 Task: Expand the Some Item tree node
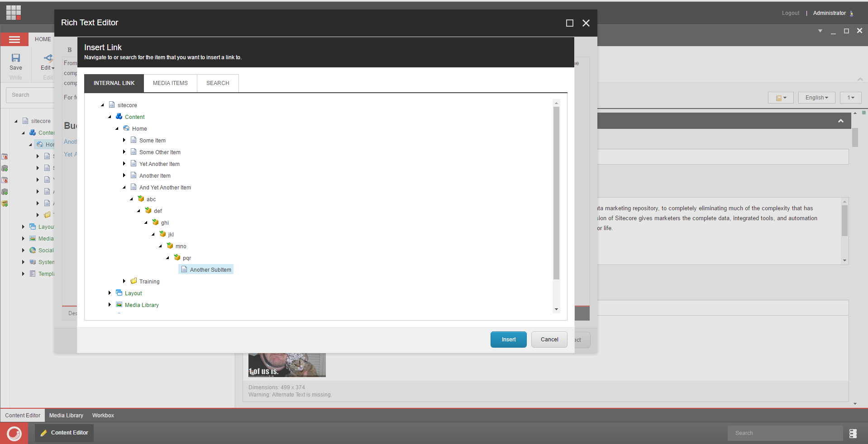[x=124, y=140]
